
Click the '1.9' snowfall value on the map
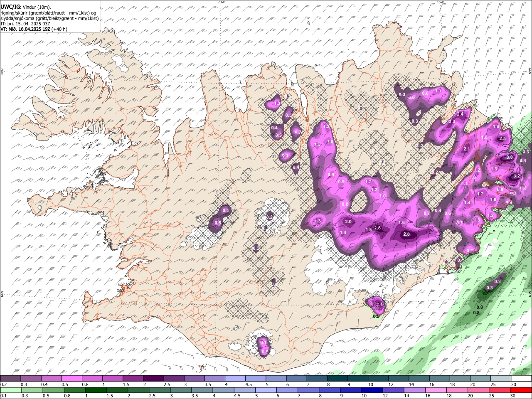click(x=368, y=230)
